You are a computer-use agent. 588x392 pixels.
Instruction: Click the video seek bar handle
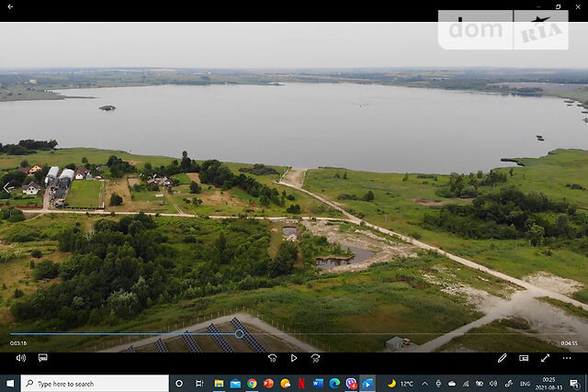click(x=239, y=333)
